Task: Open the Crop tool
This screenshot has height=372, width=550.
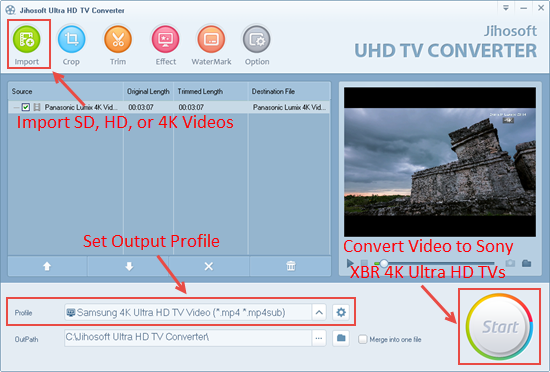Action: point(71,39)
